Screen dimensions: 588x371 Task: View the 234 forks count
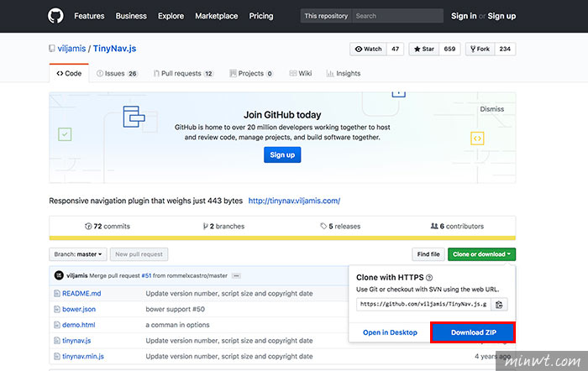(505, 49)
